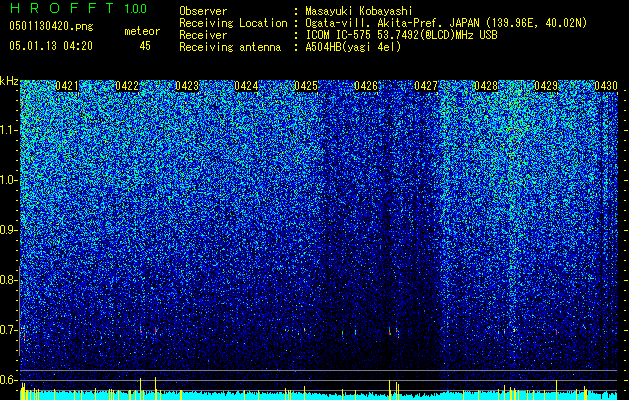Click receiver value ICOM IC-575 53.7492 MHz
This screenshot has width=629, height=400.
coord(401,35)
